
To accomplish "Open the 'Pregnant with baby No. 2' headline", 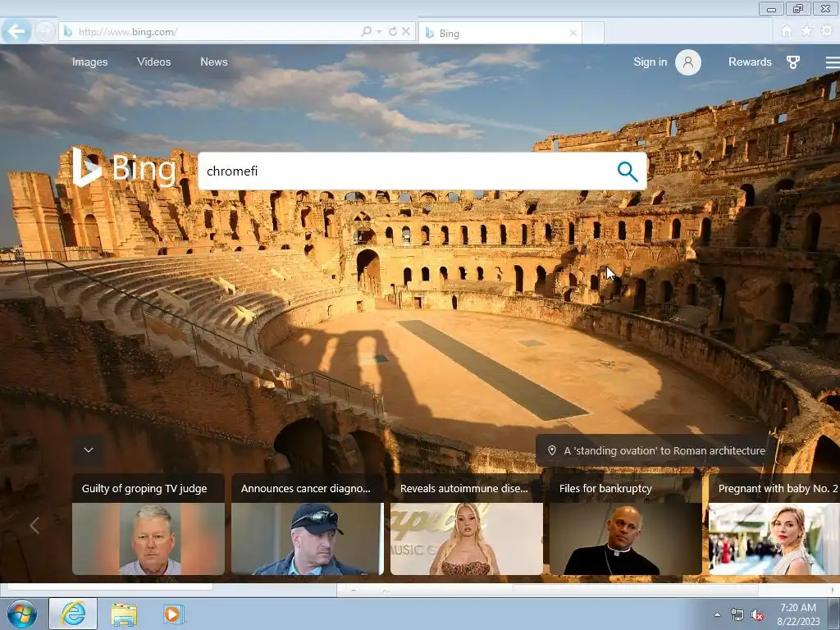I will coord(778,489).
